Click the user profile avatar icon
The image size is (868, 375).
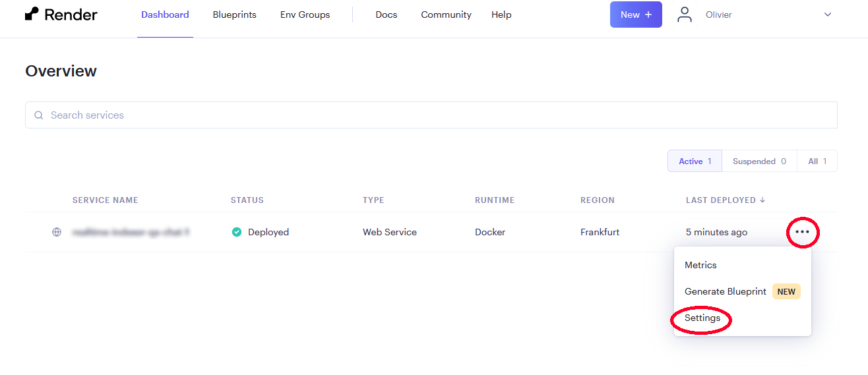tap(685, 14)
